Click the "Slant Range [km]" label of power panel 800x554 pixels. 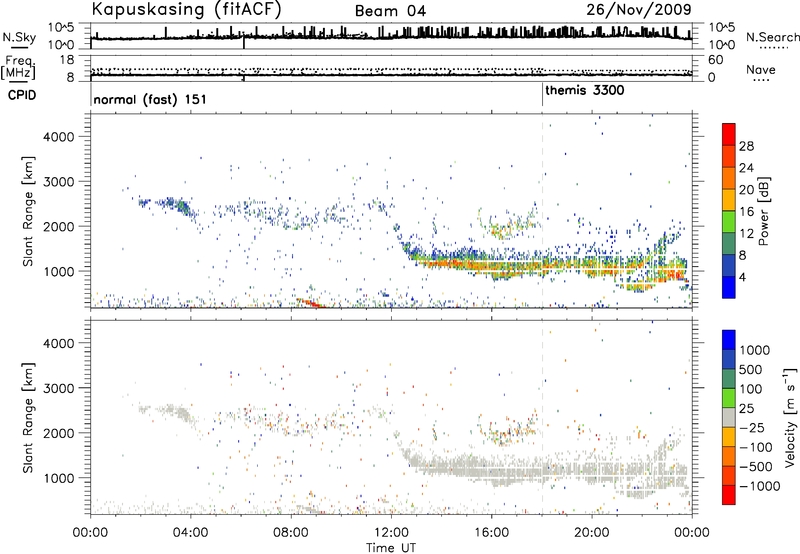point(28,211)
